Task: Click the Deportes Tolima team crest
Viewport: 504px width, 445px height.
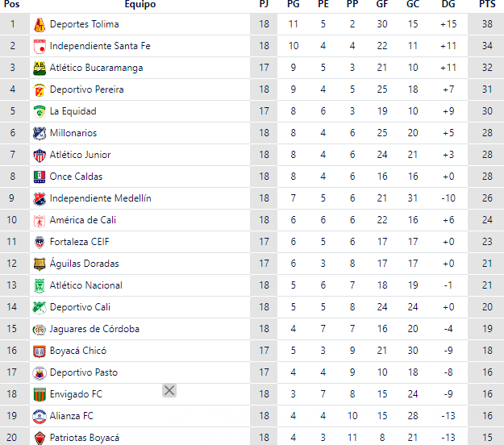Action: pyautogui.click(x=40, y=24)
